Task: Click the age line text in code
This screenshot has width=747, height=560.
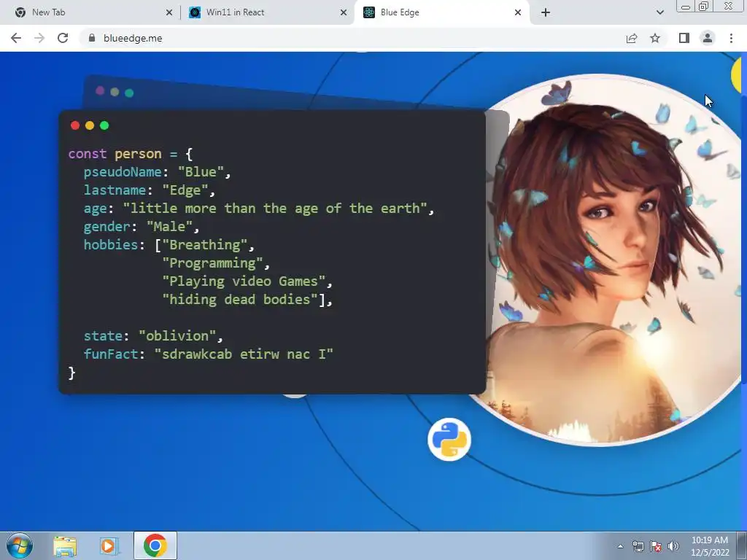Action: tap(259, 208)
